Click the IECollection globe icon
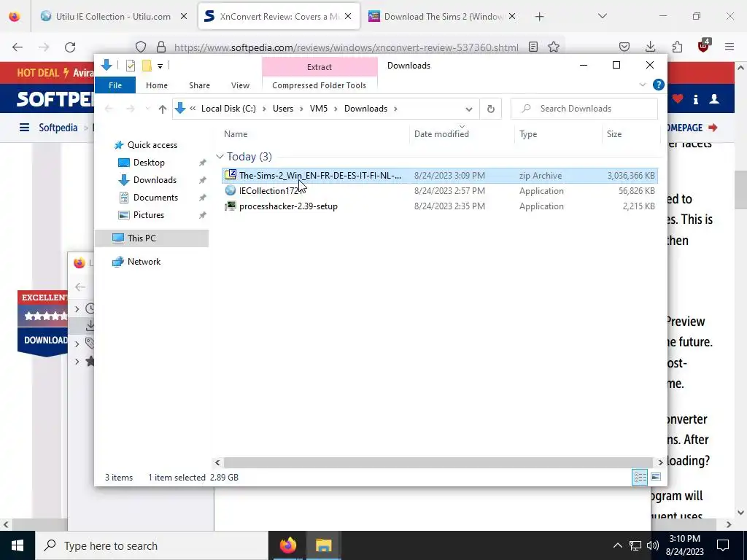 [231, 190]
